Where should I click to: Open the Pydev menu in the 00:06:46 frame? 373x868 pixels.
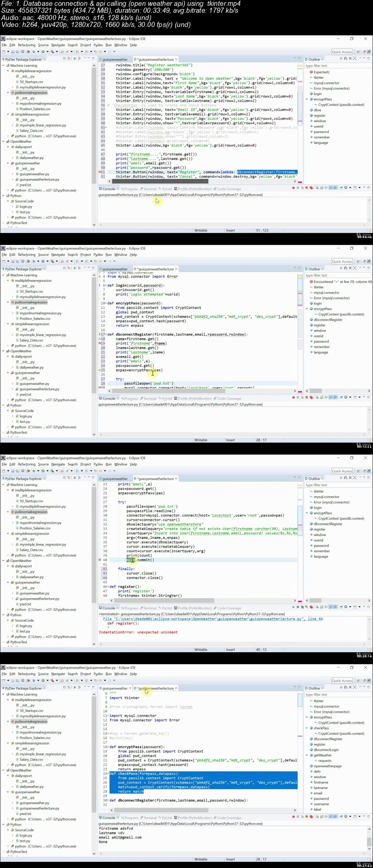tap(98, 45)
